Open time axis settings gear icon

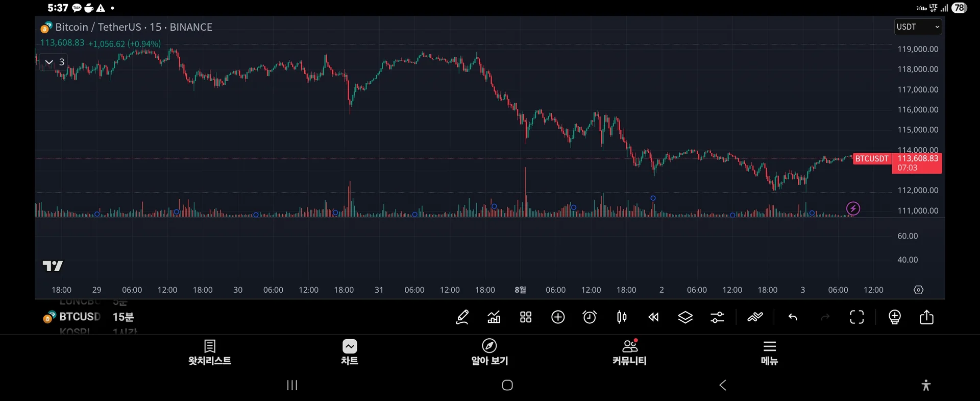[918, 290]
